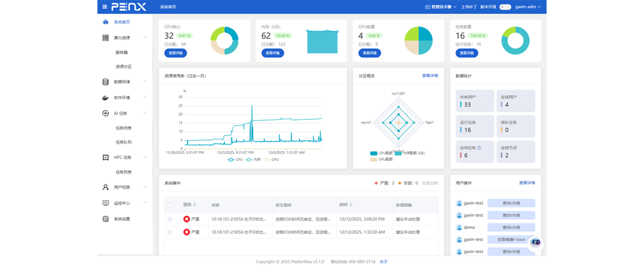The image size is (644, 266).
Task: Click the 拉取镜像r-base operation tag
Action: (x=511, y=239)
